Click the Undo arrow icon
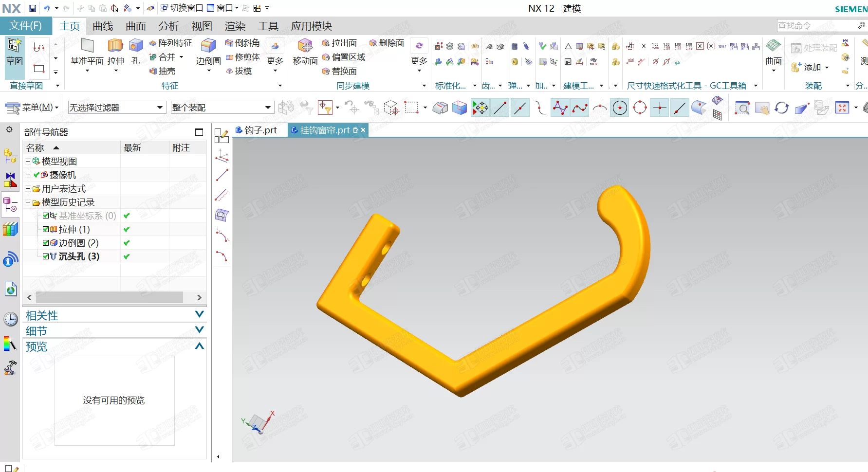The height and width of the screenshot is (472, 868). (x=47, y=8)
